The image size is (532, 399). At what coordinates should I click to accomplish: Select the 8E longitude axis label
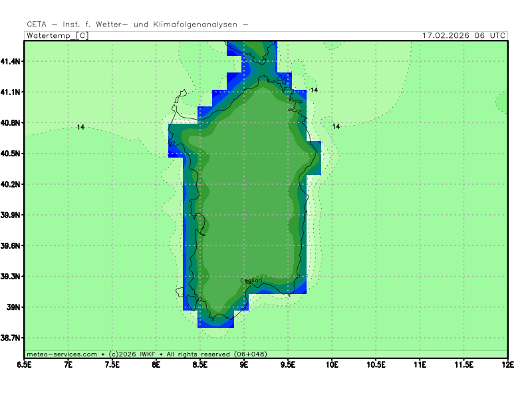click(x=156, y=364)
